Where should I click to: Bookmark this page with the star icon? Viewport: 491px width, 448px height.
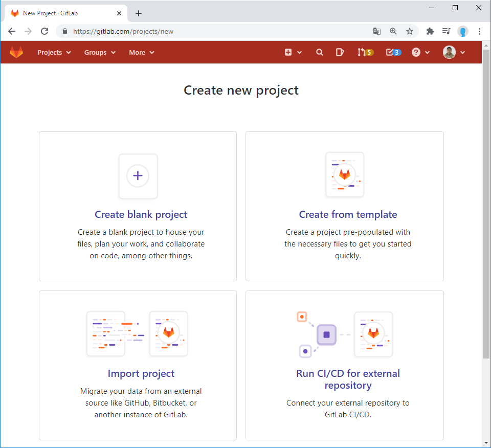(x=410, y=31)
